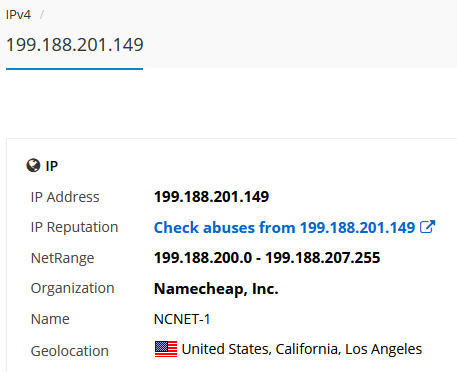Viewport: 457px width, 372px height.
Task: Open the IPv4 breadcrumb link
Action: pos(18,15)
